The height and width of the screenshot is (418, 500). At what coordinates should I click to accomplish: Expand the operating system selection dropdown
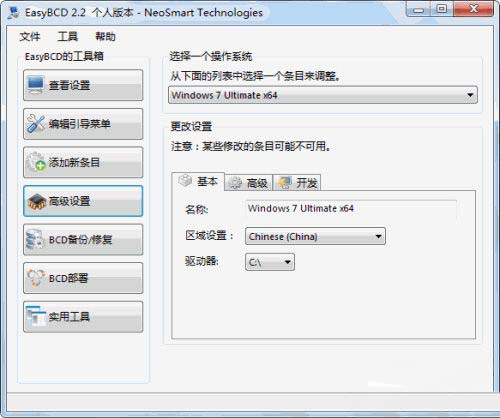(x=323, y=95)
